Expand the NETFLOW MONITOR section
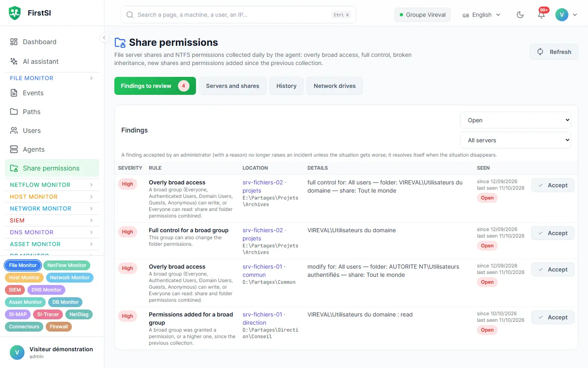Viewport: 588px width, 368px height. pos(52,185)
